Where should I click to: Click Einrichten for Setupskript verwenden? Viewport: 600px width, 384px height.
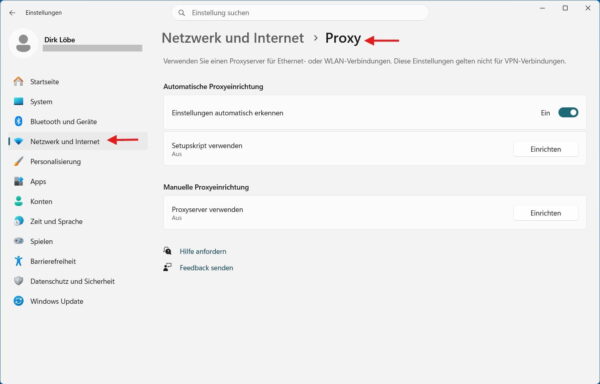pos(546,149)
